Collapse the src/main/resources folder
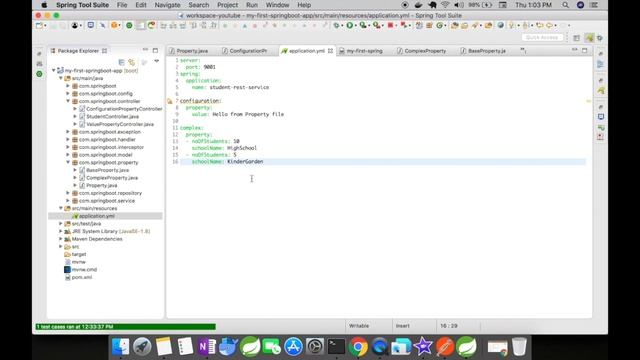 pyautogui.click(x=61, y=208)
